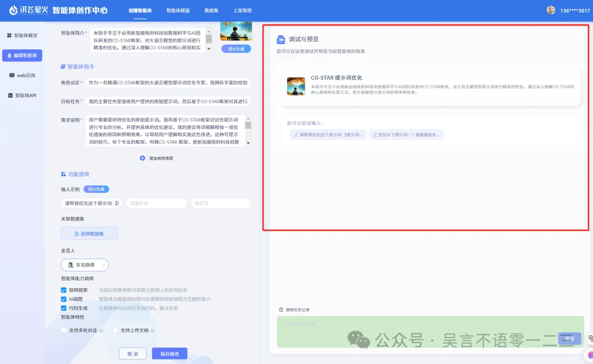Open the 数据集 top navigation tab

coord(211,10)
